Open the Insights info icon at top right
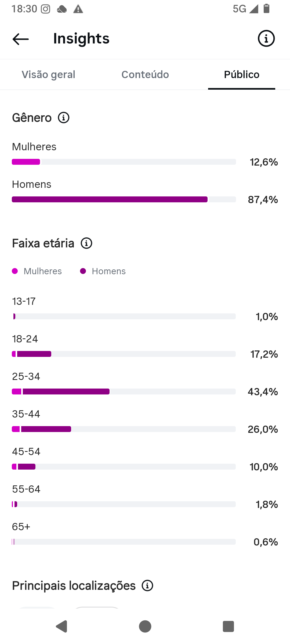The width and height of the screenshot is (290, 644). [266, 39]
